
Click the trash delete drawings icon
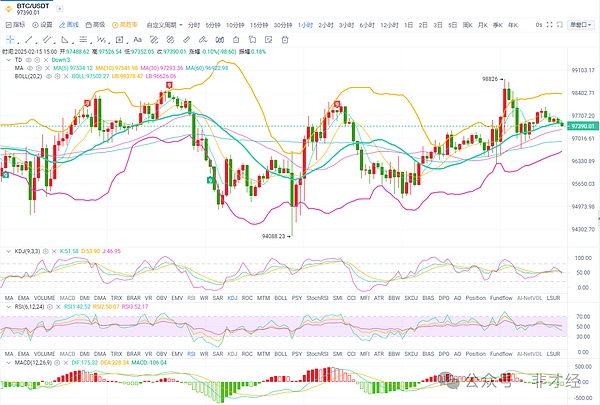pos(285,39)
